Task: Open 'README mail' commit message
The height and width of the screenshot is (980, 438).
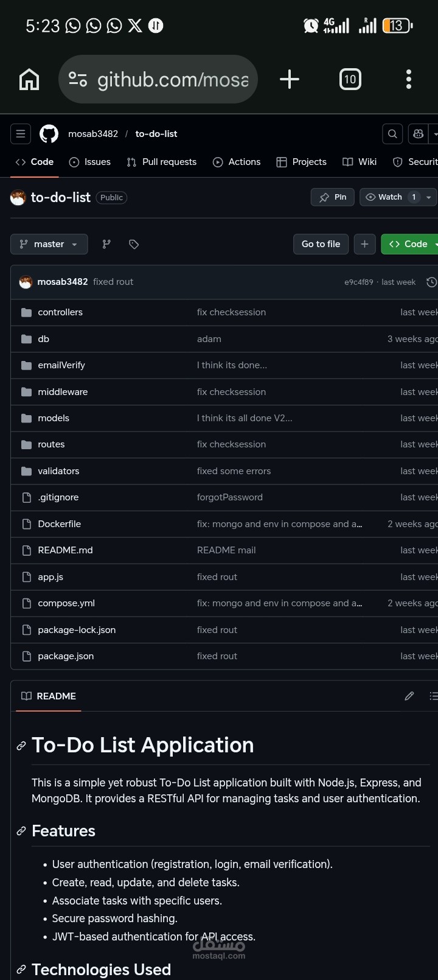Action: 226,550
